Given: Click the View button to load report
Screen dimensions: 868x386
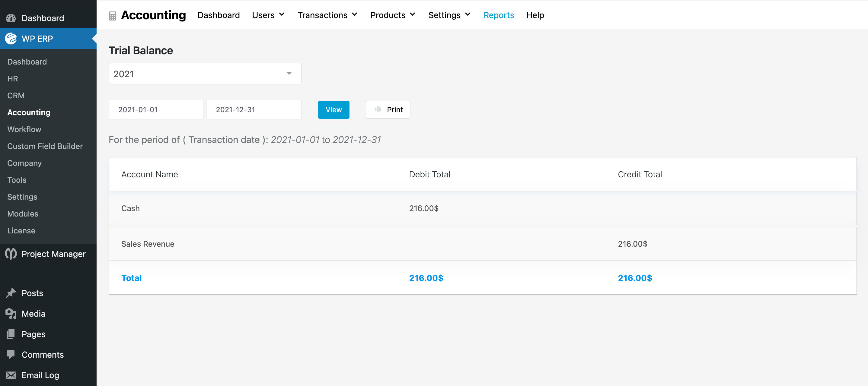Looking at the screenshot, I should pos(333,109).
